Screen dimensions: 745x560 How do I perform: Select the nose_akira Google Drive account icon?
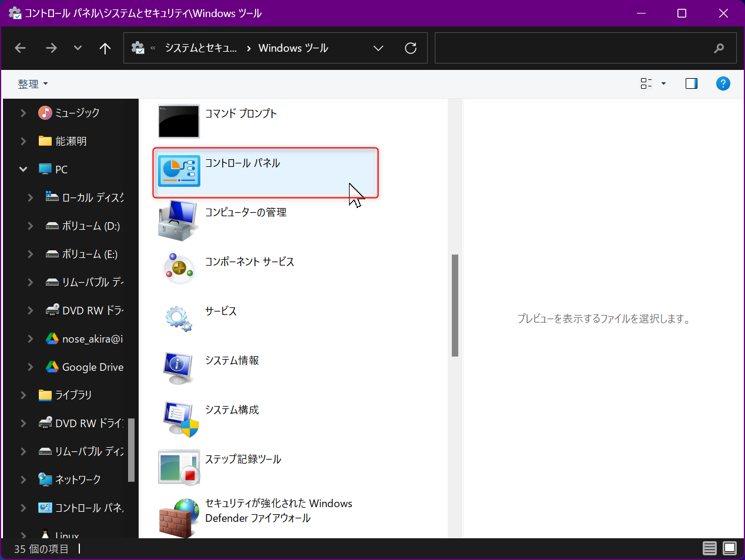[x=52, y=338]
